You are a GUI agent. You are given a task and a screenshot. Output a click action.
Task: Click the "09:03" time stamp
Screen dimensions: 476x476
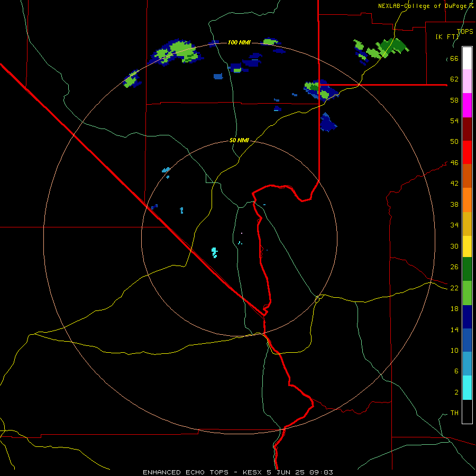tap(321, 472)
